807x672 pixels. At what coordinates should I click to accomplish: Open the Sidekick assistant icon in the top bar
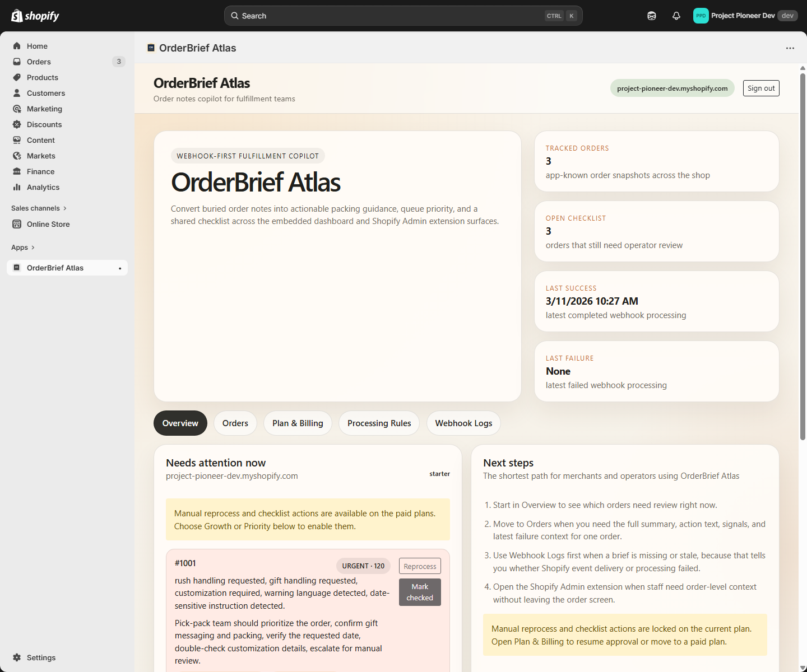click(x=652, y=16)
